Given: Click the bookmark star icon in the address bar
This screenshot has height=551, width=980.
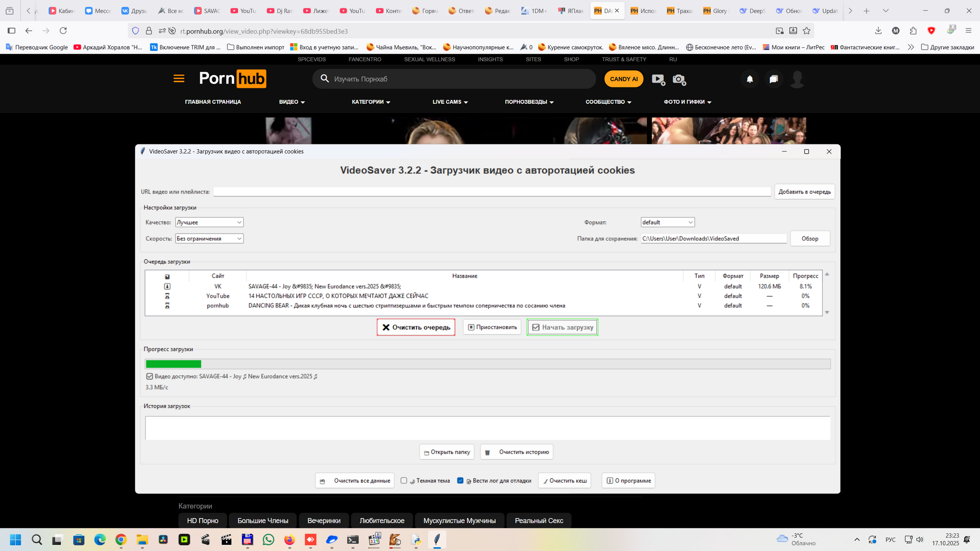Looking at the screenshot, I should (x=807, y=31).
